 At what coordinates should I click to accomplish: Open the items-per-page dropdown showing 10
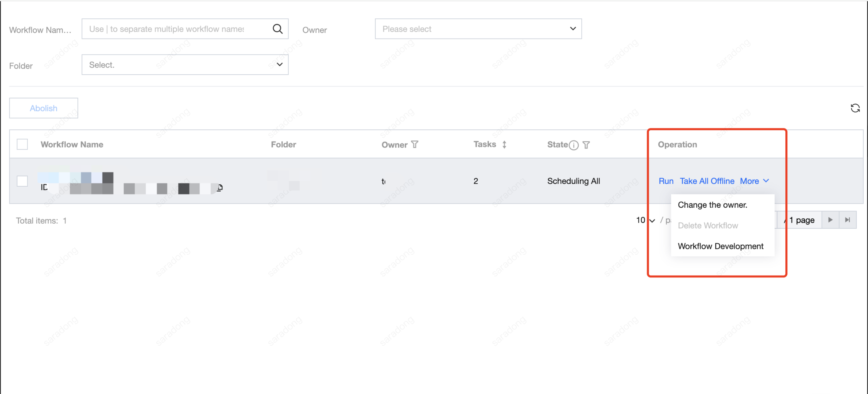click(645, 220)
